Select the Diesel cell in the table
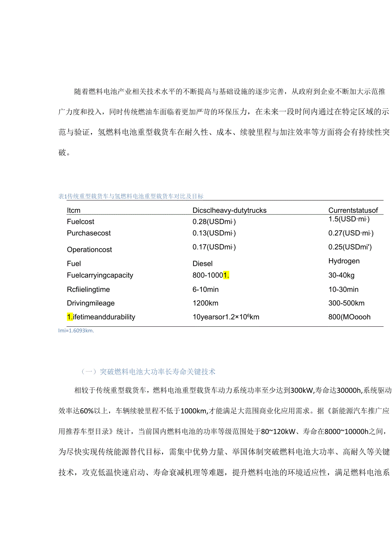392x555 pixels. pyautogui.click(x=204, y=263)
